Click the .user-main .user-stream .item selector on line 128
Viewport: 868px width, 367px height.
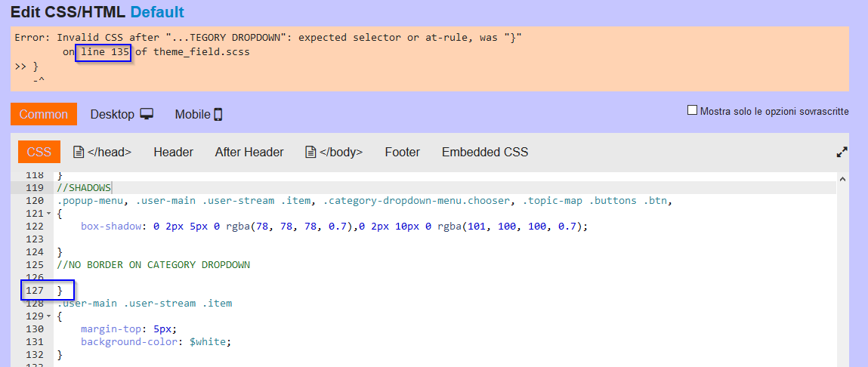pyautogui.click(x=144, y=304)
